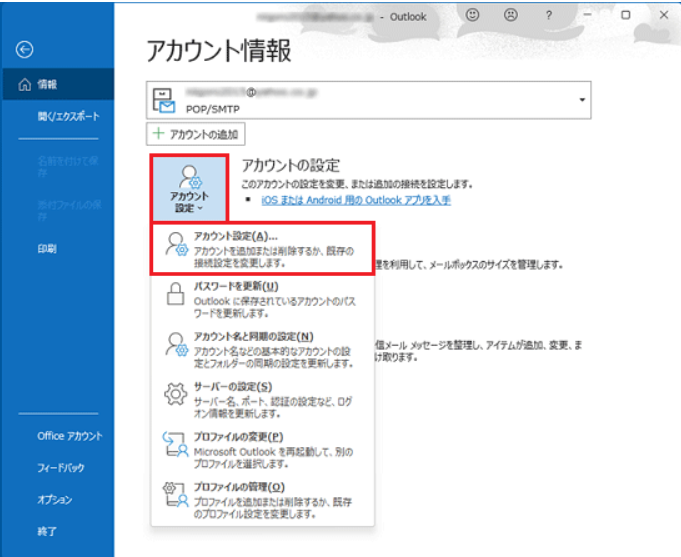Minimize the Outlook window

587,15
